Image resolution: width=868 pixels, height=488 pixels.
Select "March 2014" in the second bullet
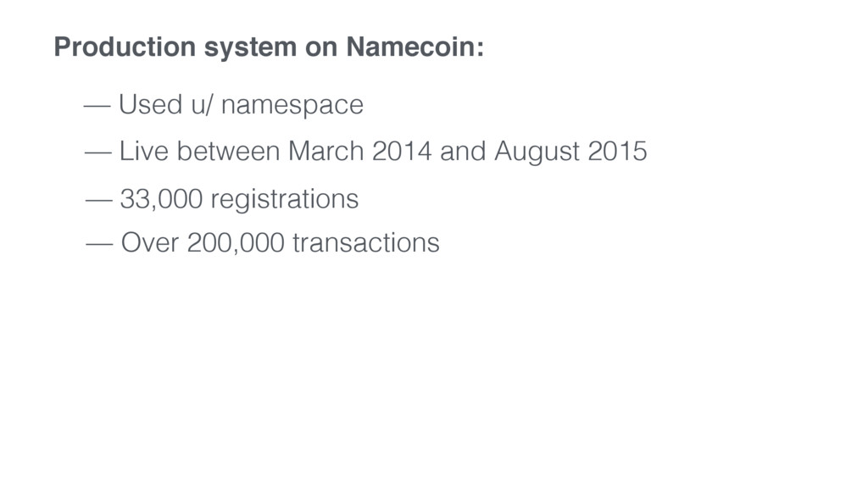point(359,151)
